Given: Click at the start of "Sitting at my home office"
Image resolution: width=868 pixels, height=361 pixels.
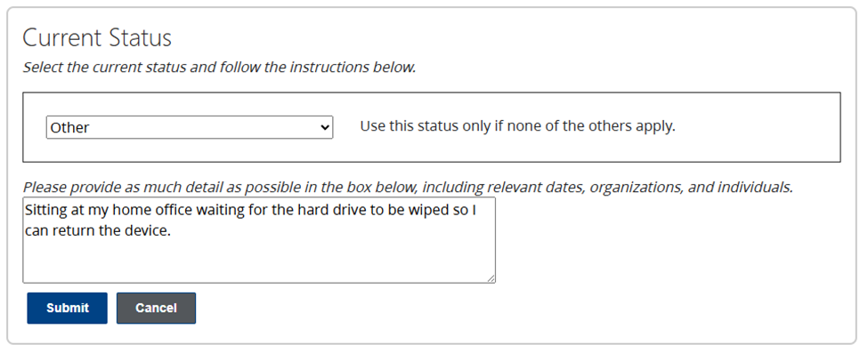Looking at the screenshot, I should coord(26,211).
